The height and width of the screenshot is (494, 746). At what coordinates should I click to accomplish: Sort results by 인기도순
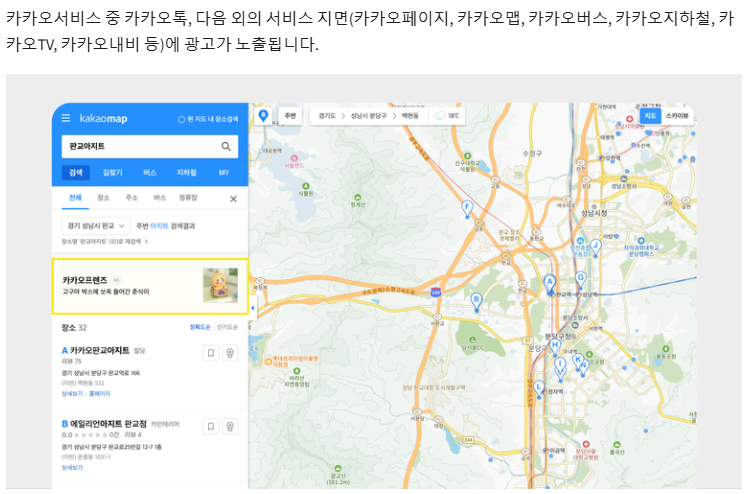[227, 327]
